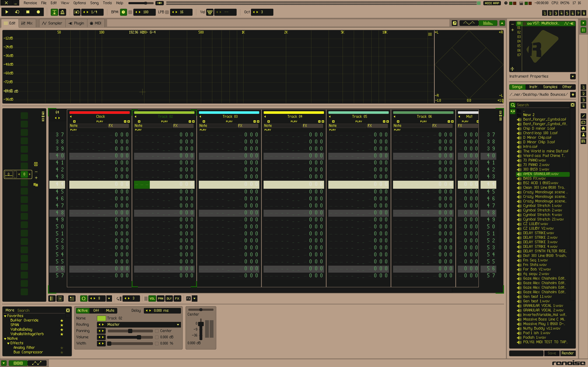Expand the Favorites section in browser
Screen dimensions: 588x367
click(5, 315)
